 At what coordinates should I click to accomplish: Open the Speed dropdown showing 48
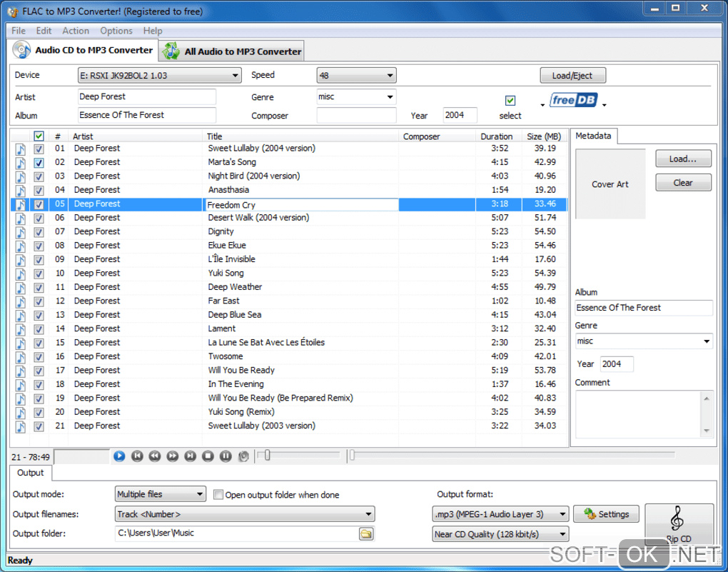tap(356, 75)
